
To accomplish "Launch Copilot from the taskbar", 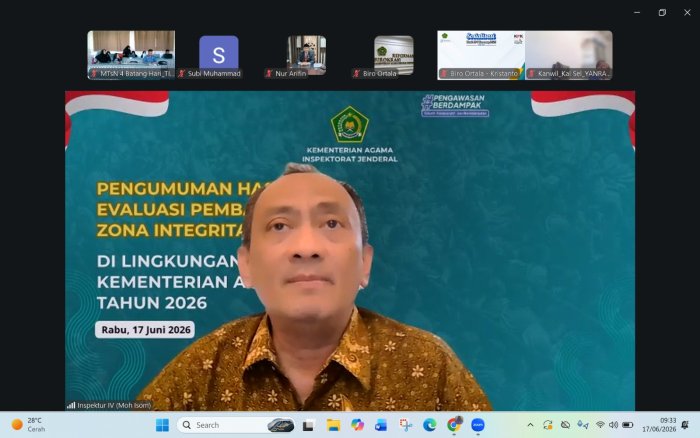I will point(357,425).
